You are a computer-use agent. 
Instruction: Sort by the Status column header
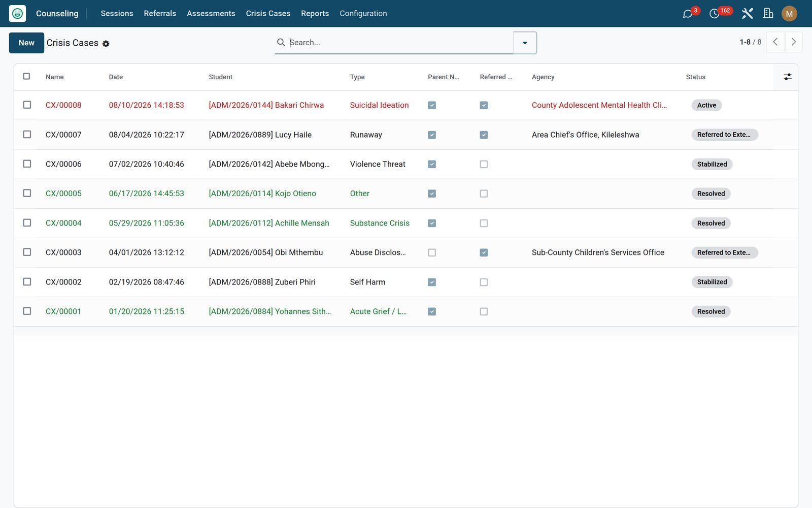695,77
